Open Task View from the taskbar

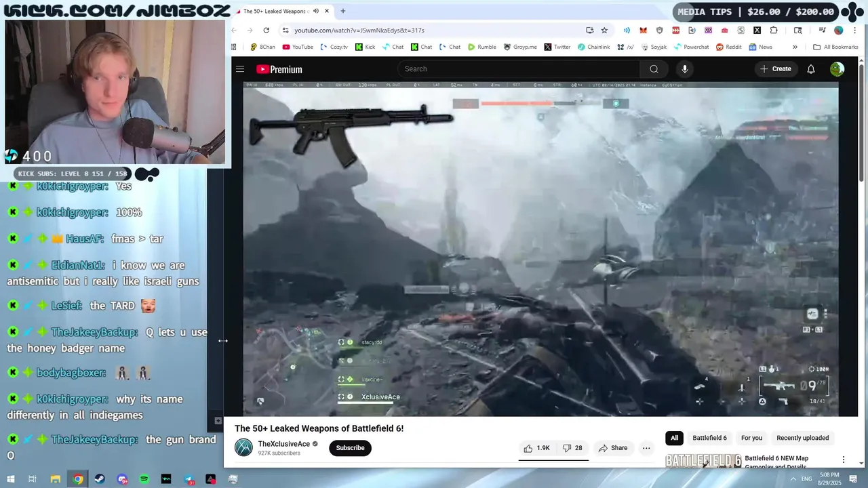point(32,479)
